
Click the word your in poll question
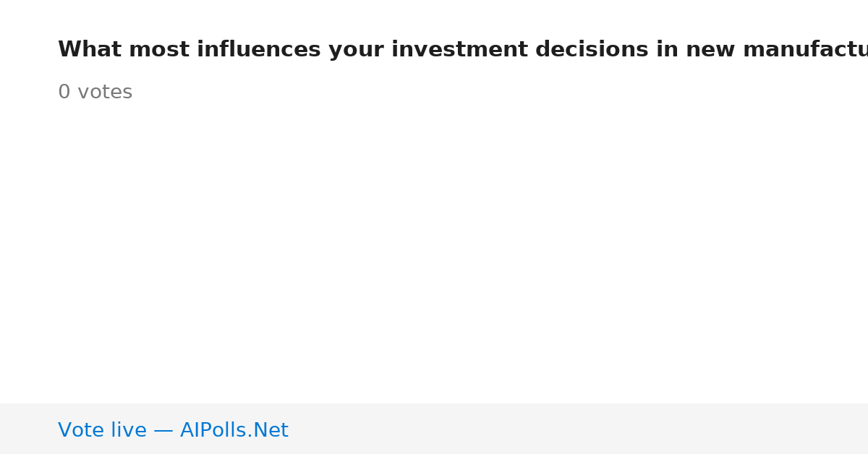tap(356, 50)
